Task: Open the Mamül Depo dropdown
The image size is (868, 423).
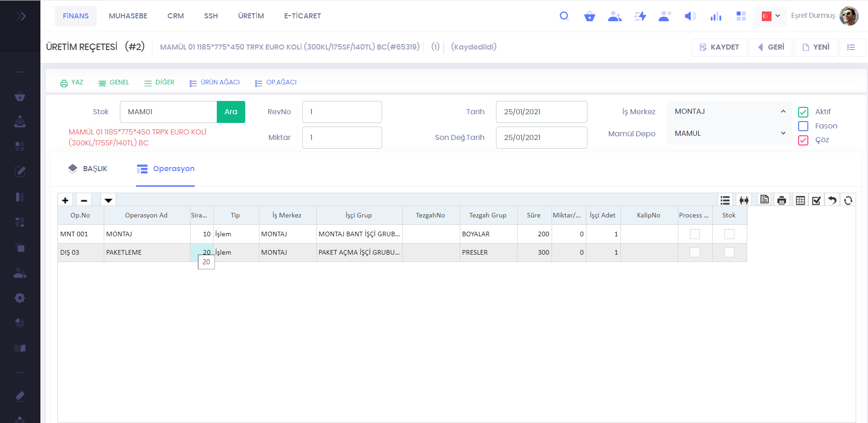Action: pos(729,134)
